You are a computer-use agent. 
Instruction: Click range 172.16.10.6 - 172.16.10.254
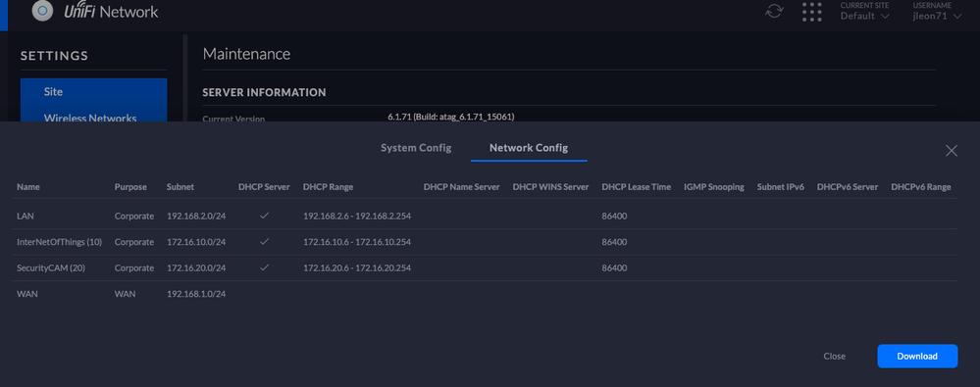pos(357,242)
